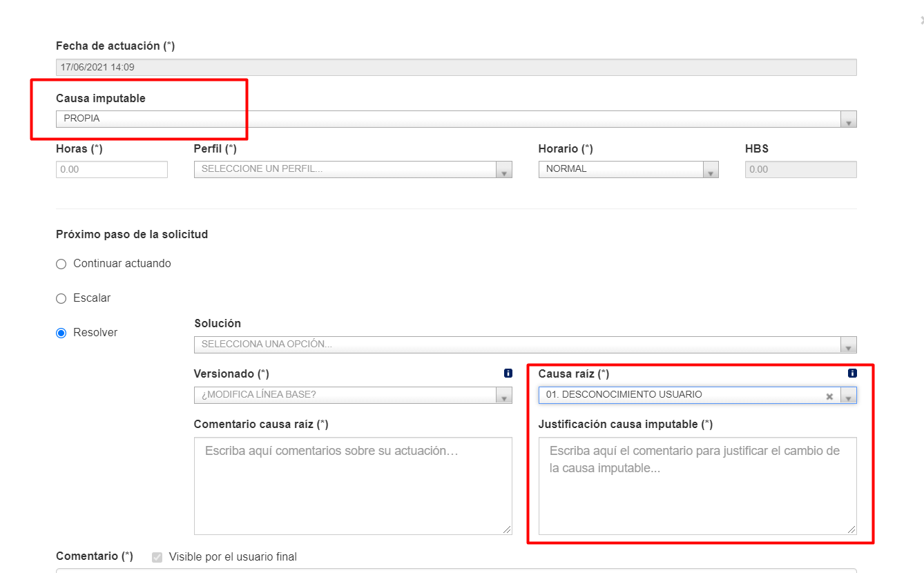Click the Próximo paso de la solicitud heading

tap(132, 235)
